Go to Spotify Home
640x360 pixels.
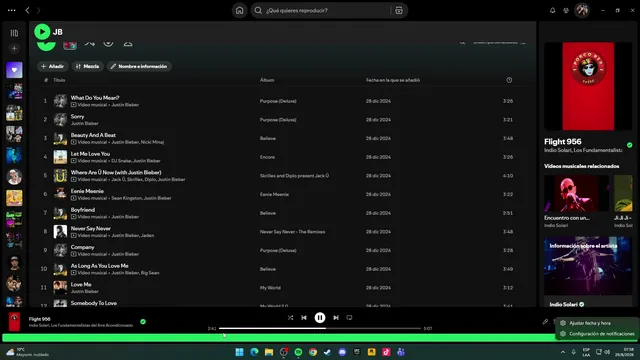tap(240, 10)
